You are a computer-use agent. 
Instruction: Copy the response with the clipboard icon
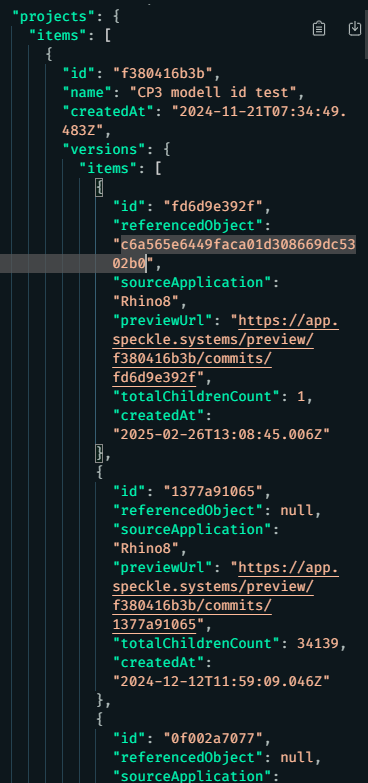click(x=319, y=29)
